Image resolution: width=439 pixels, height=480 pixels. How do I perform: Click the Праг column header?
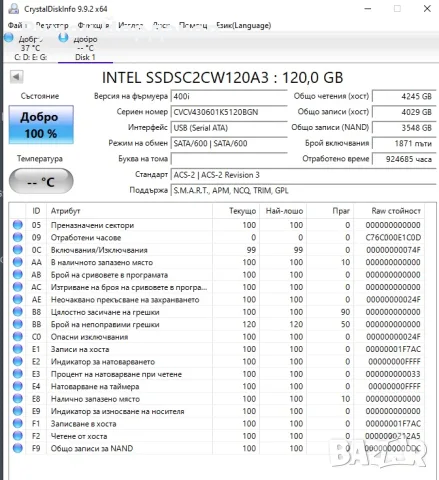(x=330, y=211)
